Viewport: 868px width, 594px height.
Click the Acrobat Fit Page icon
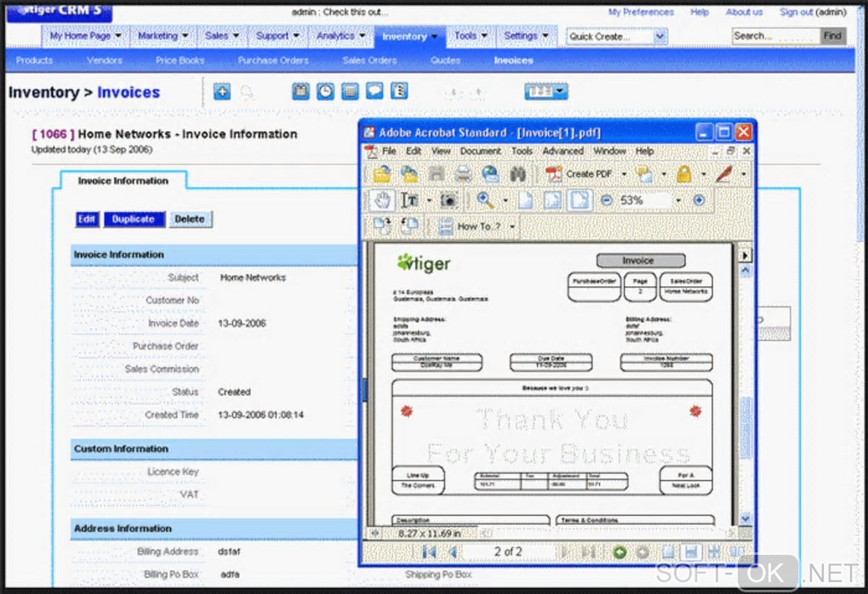coord(552,200)
